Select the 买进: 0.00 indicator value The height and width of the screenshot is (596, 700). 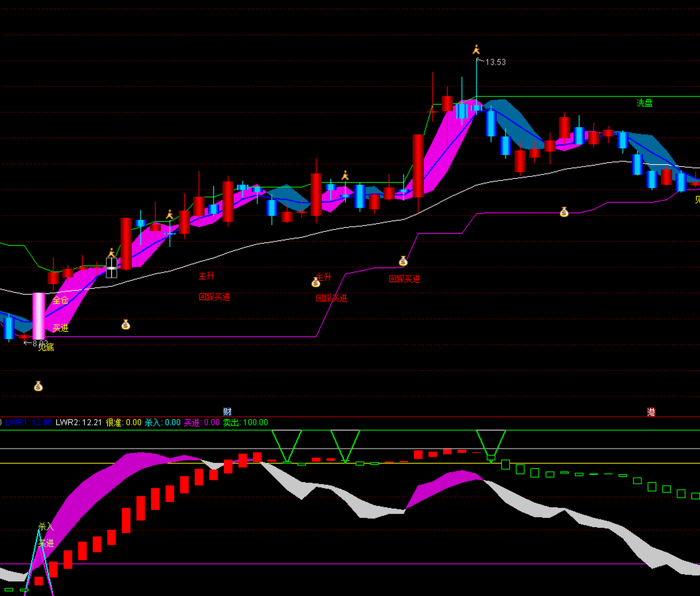[202, 422]
